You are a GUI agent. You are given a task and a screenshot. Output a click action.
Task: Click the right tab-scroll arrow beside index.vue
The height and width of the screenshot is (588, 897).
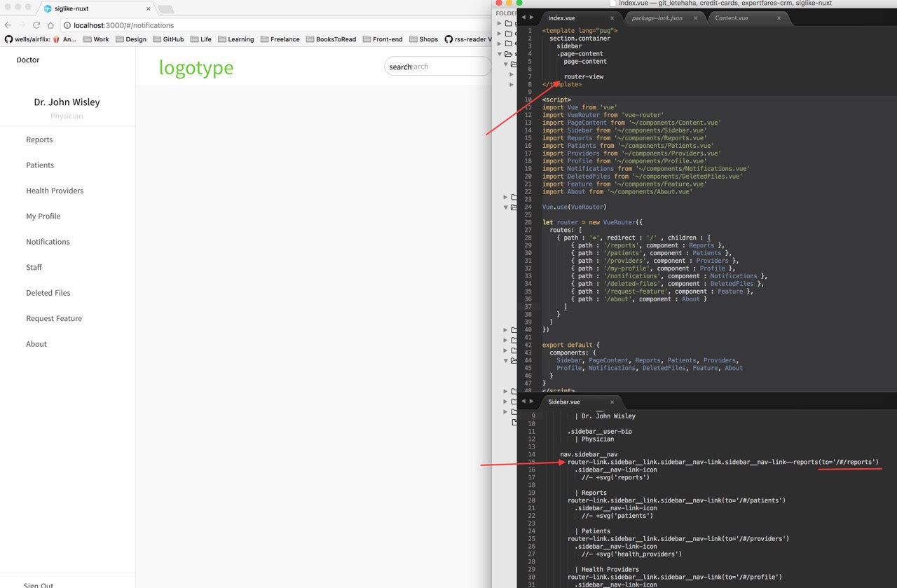[x=532, y=18]
